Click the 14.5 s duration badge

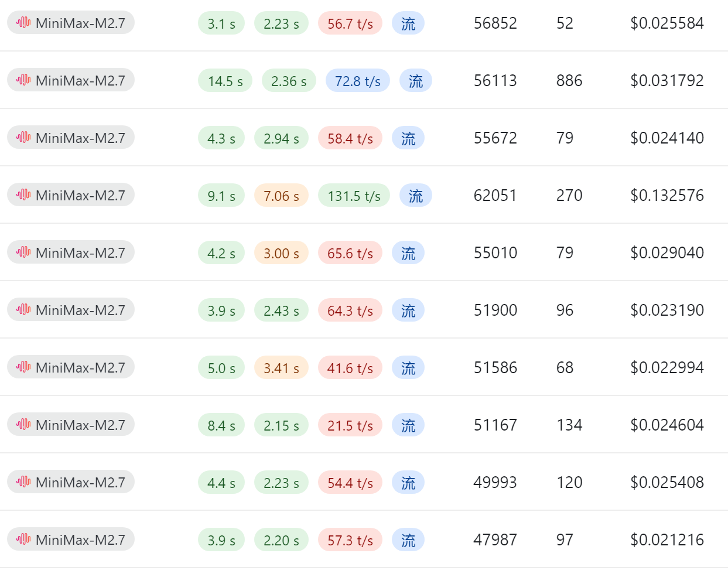[225, 81]
